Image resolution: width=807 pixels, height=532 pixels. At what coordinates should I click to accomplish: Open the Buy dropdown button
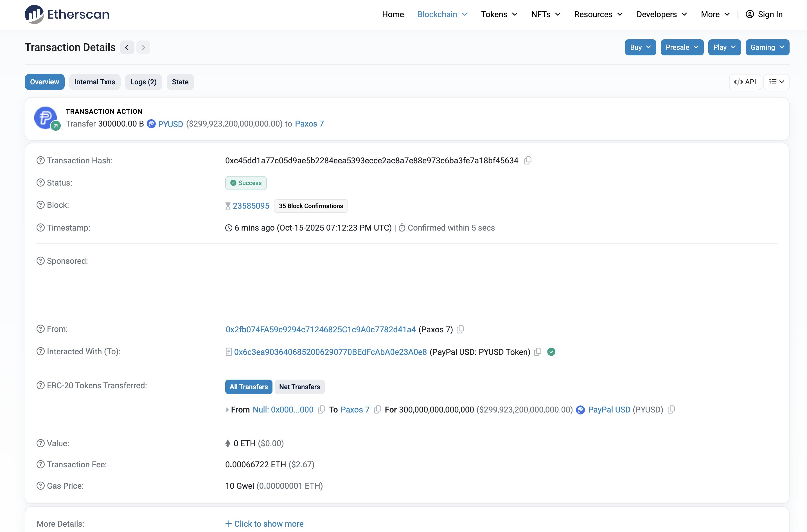pos(640,48)
